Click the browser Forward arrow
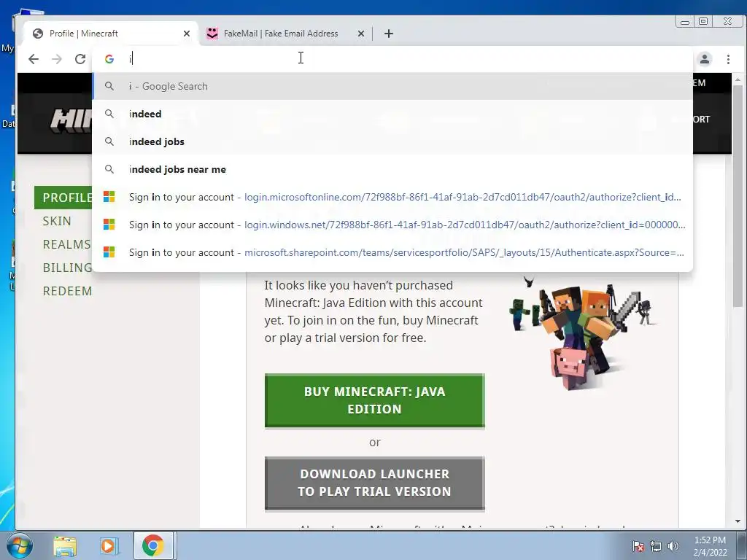The image size is (747, 560). click(57, 59)
